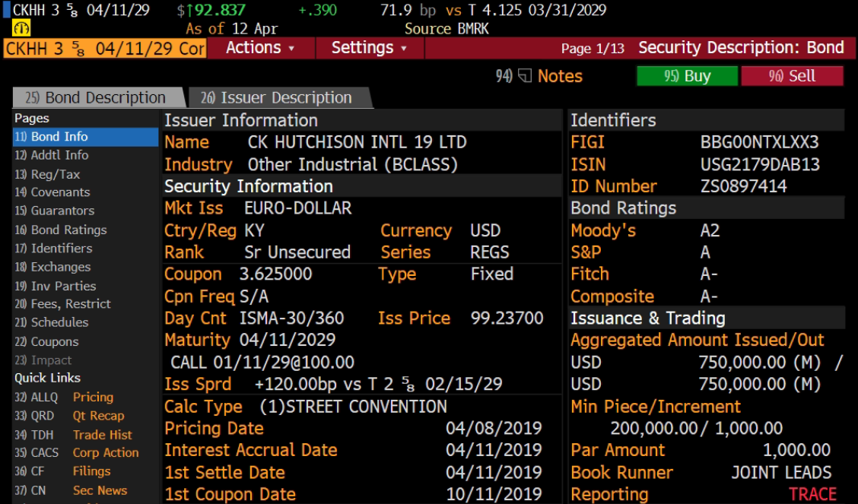Viewport: 858px width, 504px height.
Task: Click the FIGI value BBG00NTXLXX3
Action: (x=759, y=142)
